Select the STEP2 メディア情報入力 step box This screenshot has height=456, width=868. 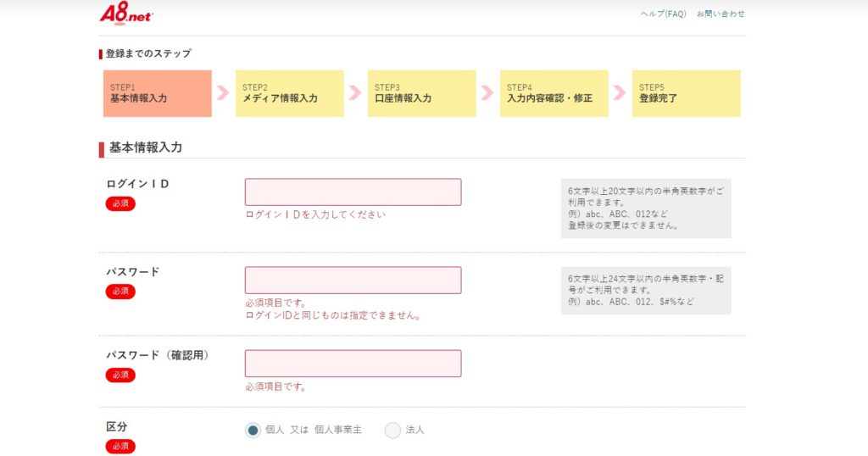(x=290, y=93)
